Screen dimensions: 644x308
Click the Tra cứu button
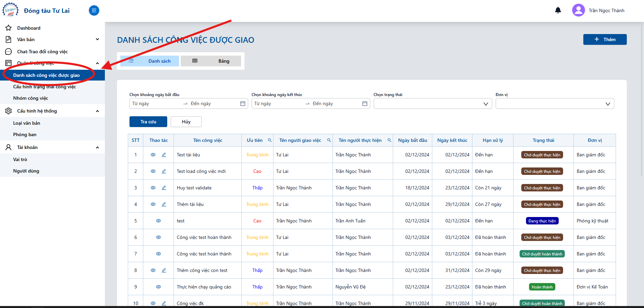(148, 122)
